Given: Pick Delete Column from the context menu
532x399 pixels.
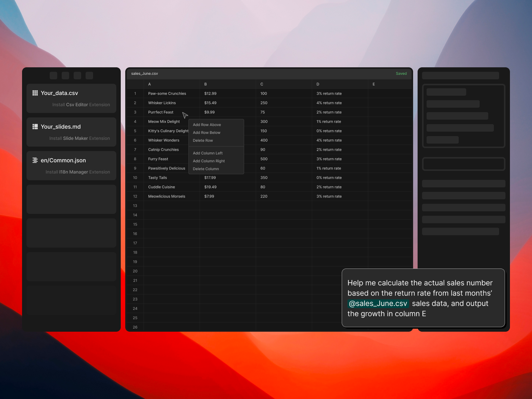Looking at the screenshot, I should [x=206, y=169].
